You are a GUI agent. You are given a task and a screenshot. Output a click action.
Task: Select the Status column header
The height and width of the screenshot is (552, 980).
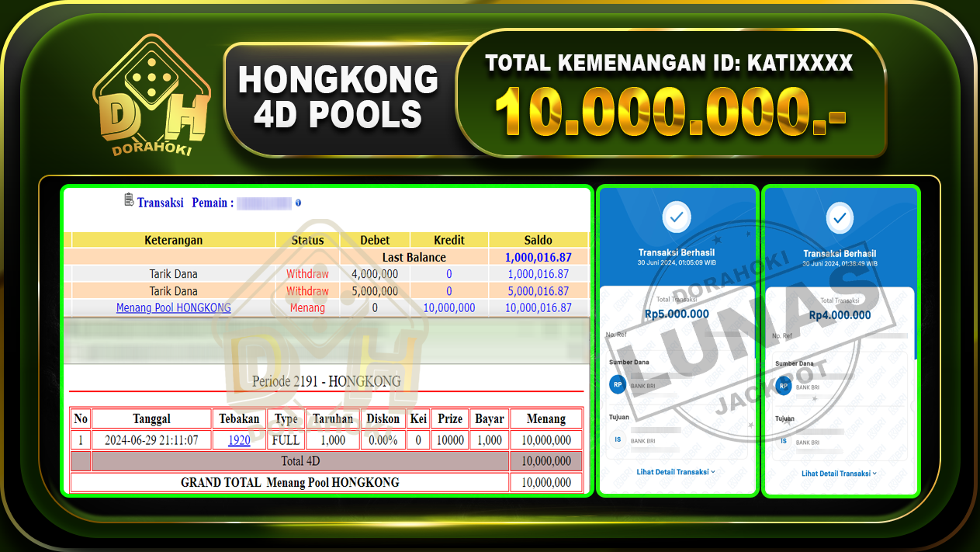click(x=307, y=240)
